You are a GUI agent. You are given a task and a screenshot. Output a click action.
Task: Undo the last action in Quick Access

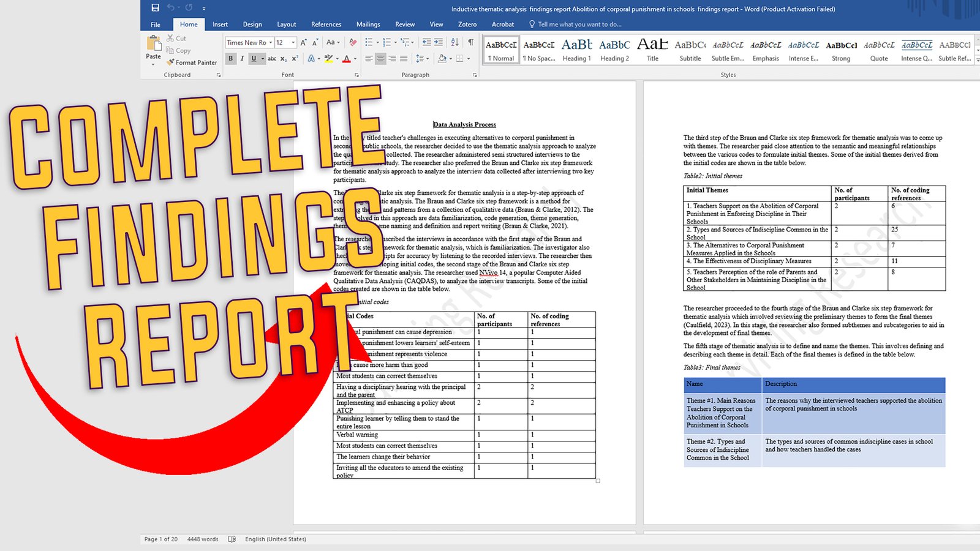pos(171,8)
